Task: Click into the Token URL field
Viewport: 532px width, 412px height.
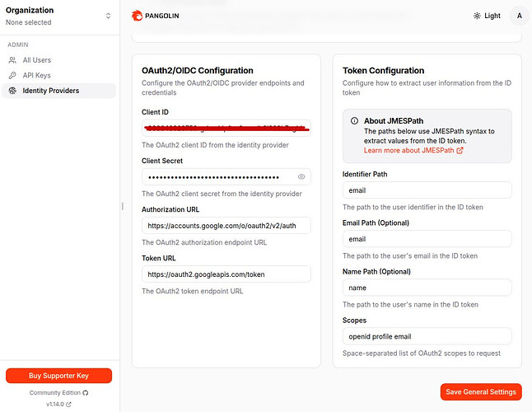Action: tap(226, 274)
